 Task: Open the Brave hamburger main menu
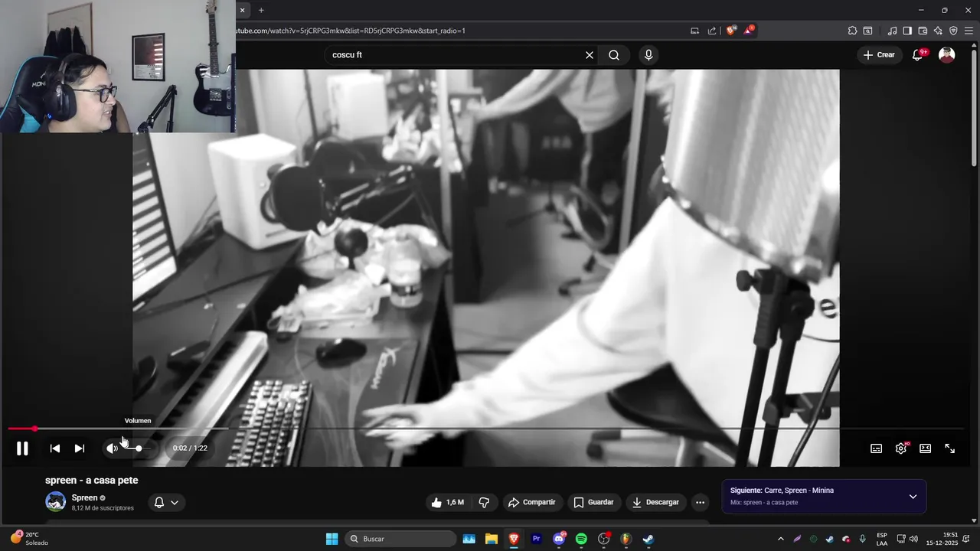[969, 31]
